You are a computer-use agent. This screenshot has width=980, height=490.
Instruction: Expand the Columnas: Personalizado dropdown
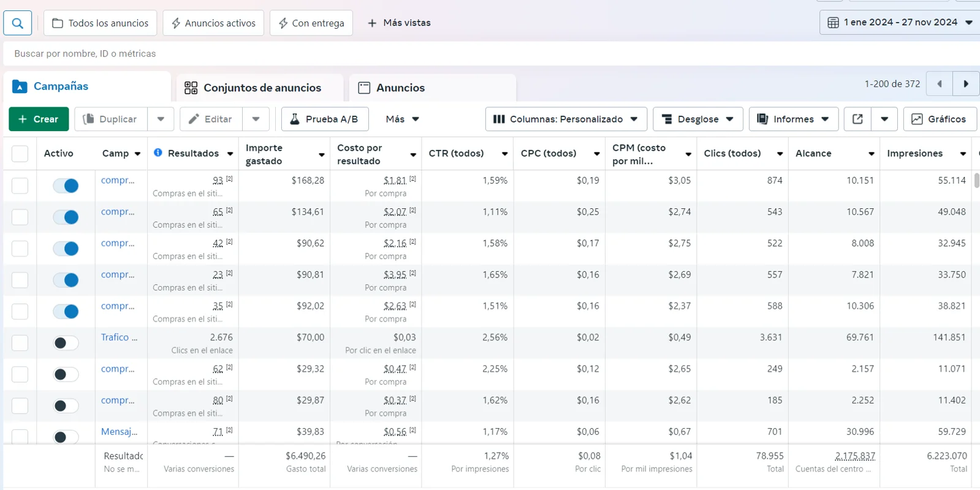pyautogui.click(x=566, y=119)
